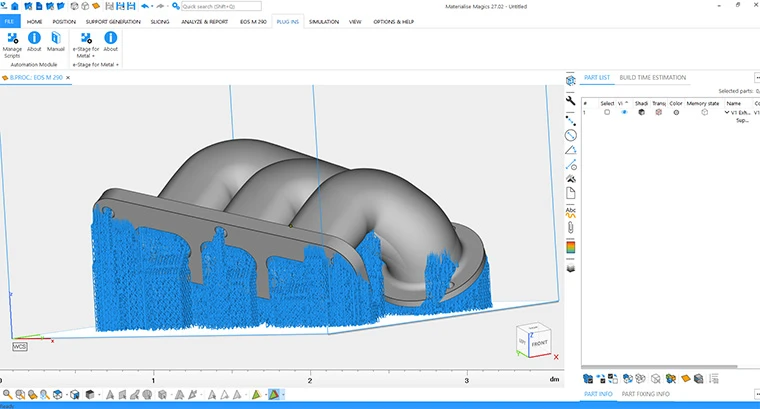
Task: Open Manage Scripts in Automation Module
Action: tap(12, 45)
